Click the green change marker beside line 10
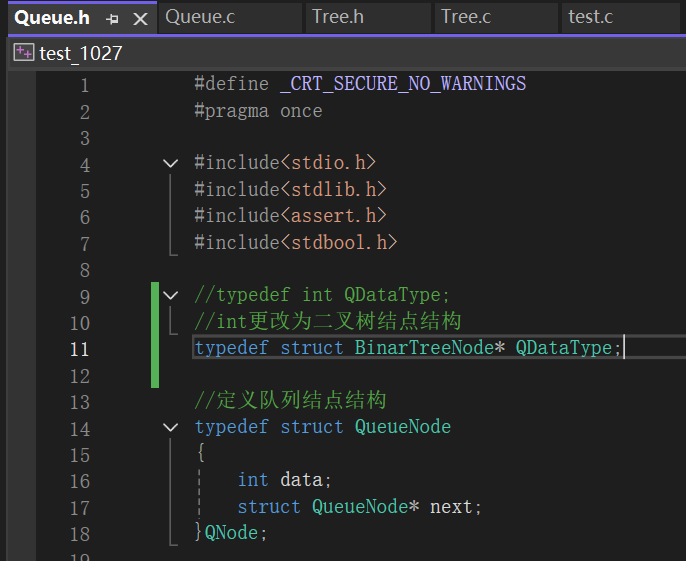This screenshot has height=561, width=686. [x=155, y=323]
